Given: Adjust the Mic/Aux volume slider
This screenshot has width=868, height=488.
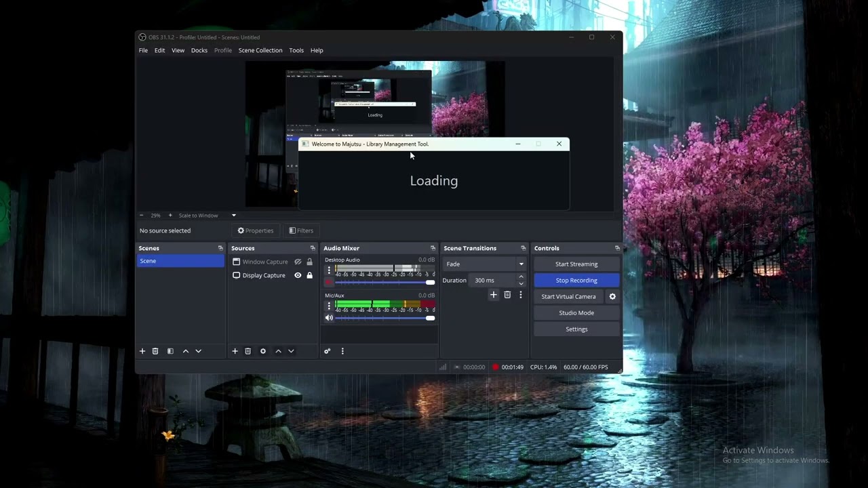Looking at the screenshot, I should [430, 318].
